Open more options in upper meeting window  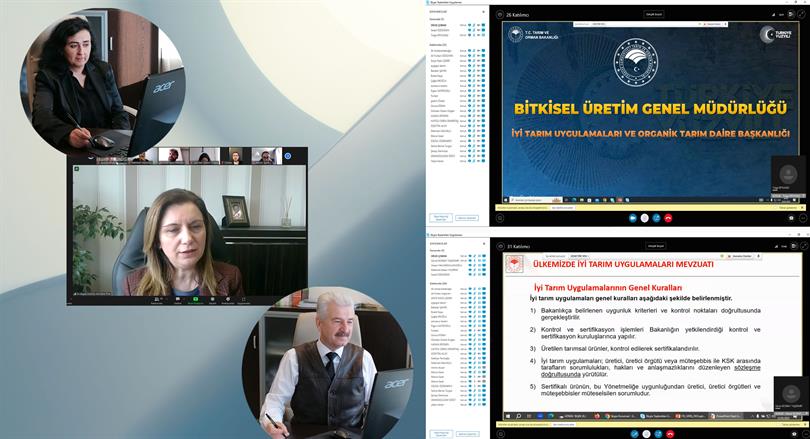tap(803, 218)
